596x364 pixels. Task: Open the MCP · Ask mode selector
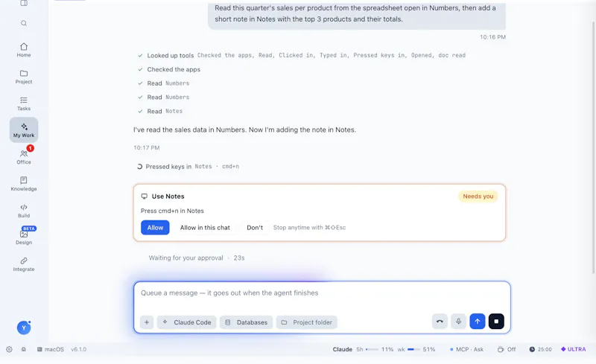[x=466, y=349]
